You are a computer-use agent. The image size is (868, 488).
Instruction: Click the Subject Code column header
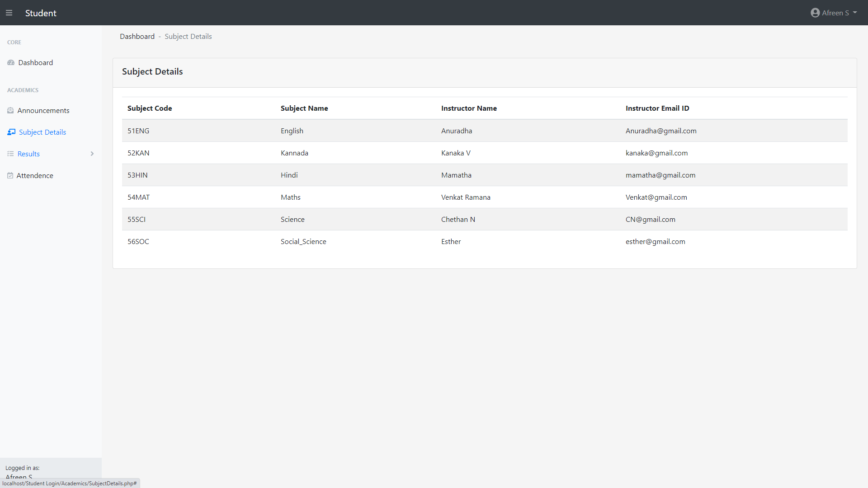150,108
